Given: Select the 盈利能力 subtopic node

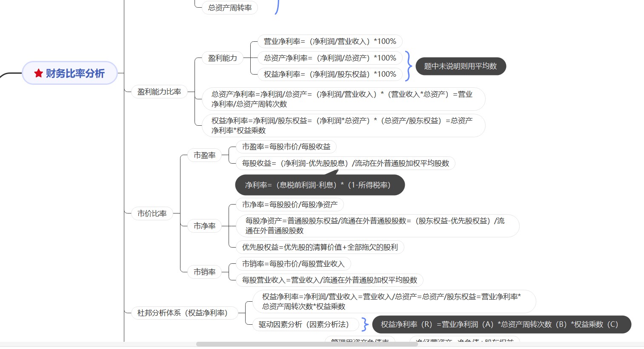Looking at the screenshot, I should pyautogui.click(x=222, y=58).
